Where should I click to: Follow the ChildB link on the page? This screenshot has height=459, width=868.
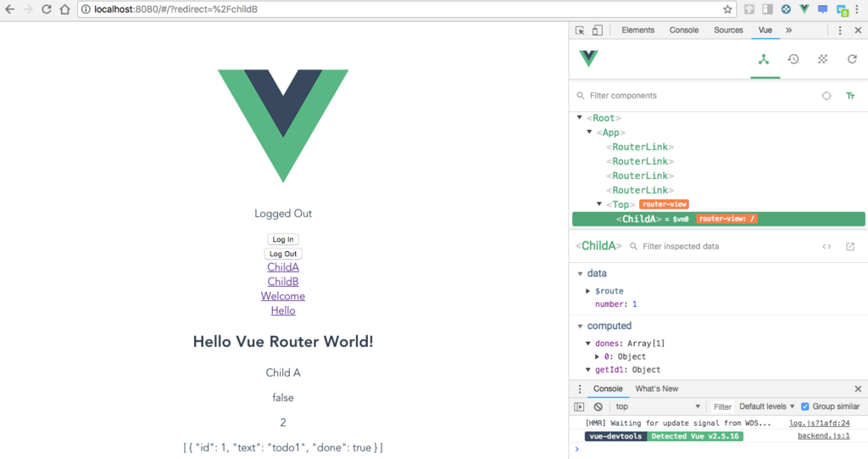point(283,282)
